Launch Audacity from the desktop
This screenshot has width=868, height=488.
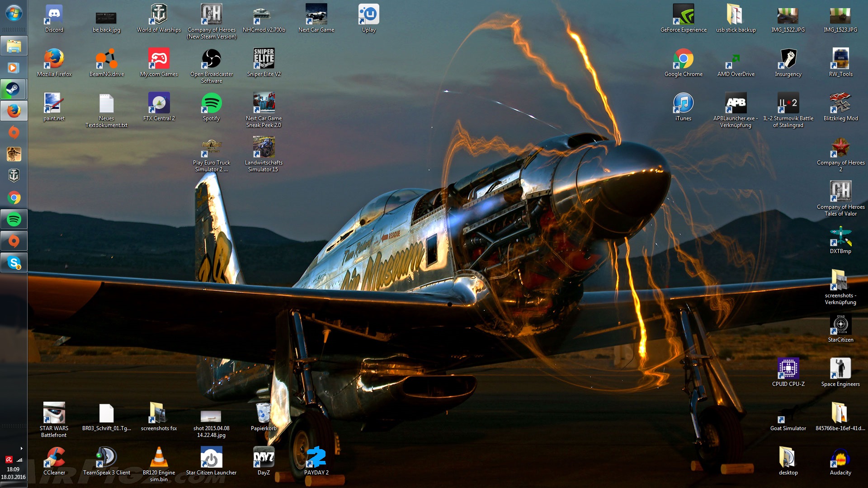(x=840, y=458)
